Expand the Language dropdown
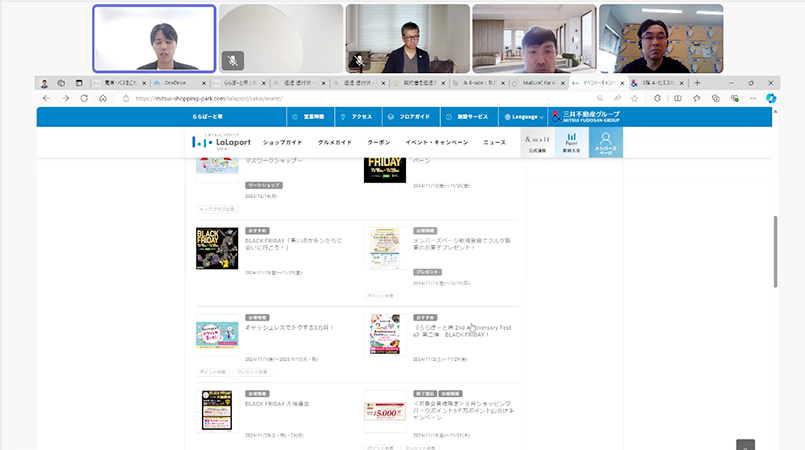The image size is (805, 450). click(524, 117)
